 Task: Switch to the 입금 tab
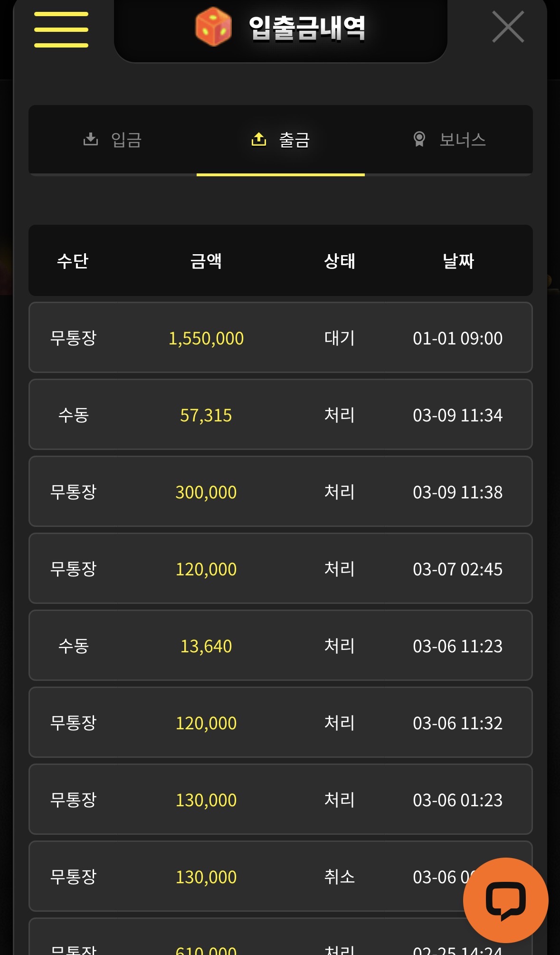(x=126, y=140)
